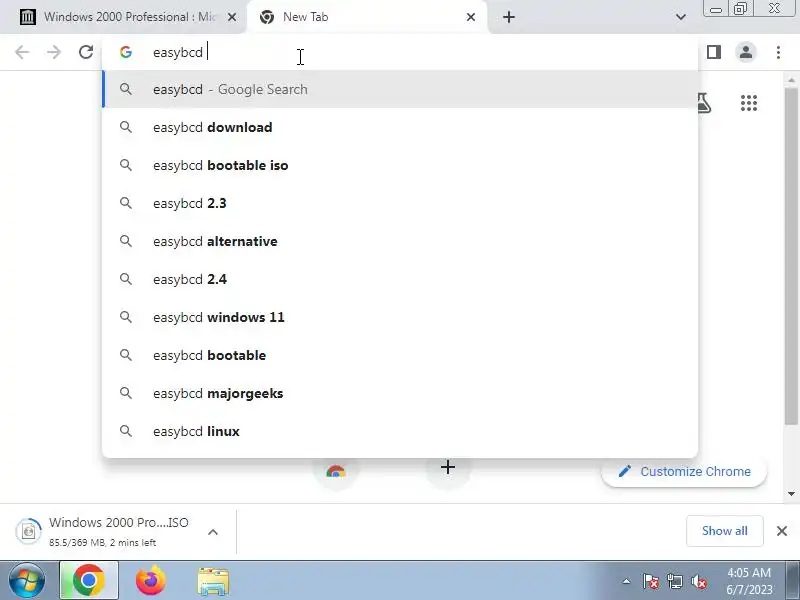Choose 'easybcd majorgeeks' suggestion

point(400,393)
